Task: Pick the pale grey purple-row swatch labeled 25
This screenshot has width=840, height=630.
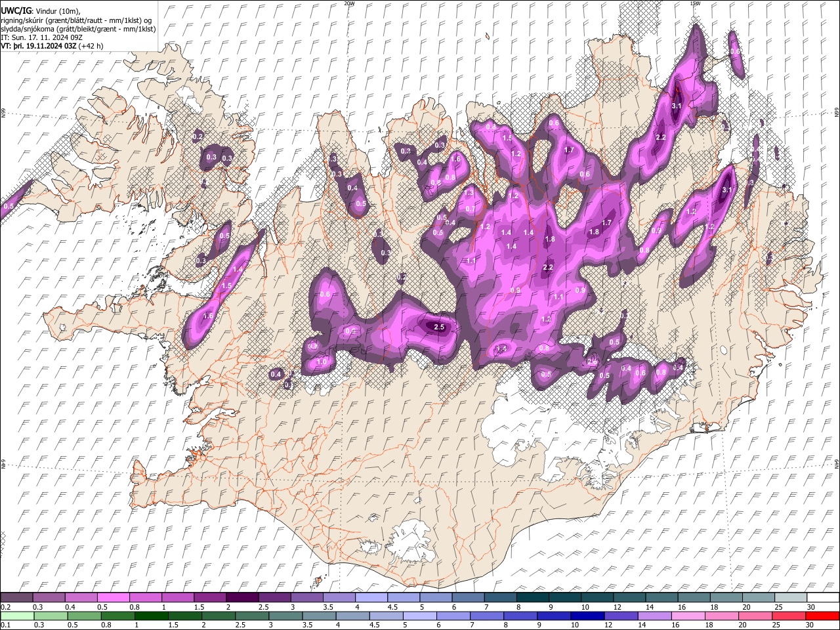Action: point(791,597)
